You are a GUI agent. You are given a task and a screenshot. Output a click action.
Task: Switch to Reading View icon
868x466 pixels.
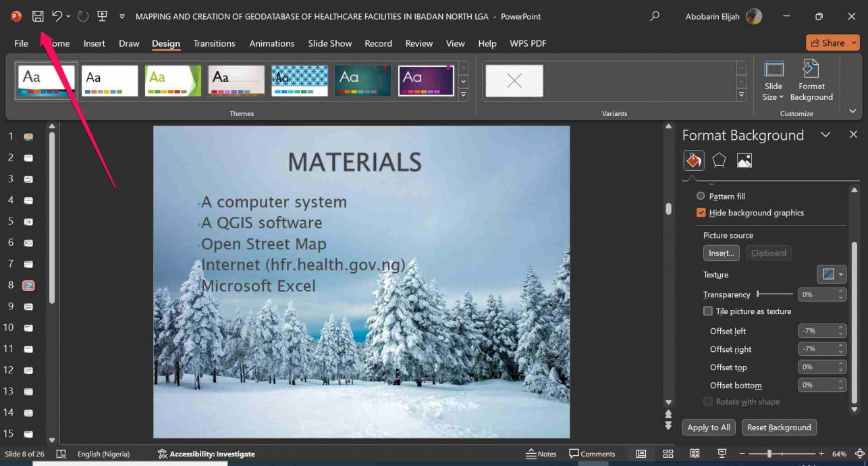point(695,454)
